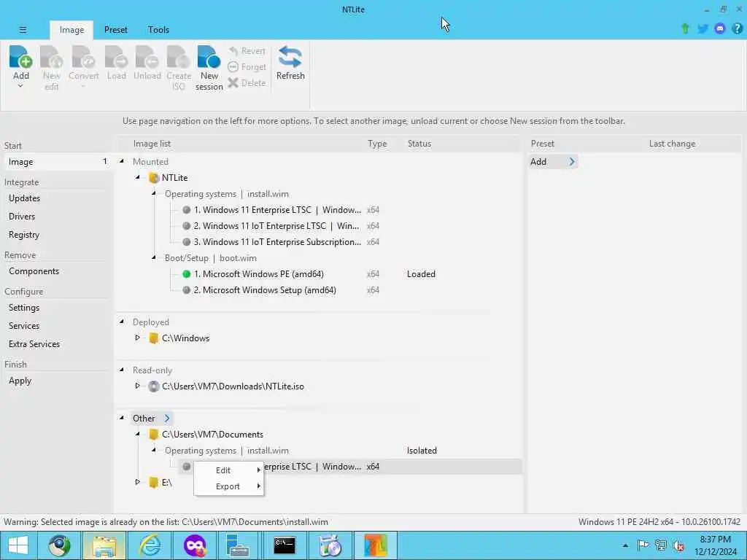This screenshot has height=560, width=747.
Task: Click the green Loaded status dot
Action: pos(186,274)
